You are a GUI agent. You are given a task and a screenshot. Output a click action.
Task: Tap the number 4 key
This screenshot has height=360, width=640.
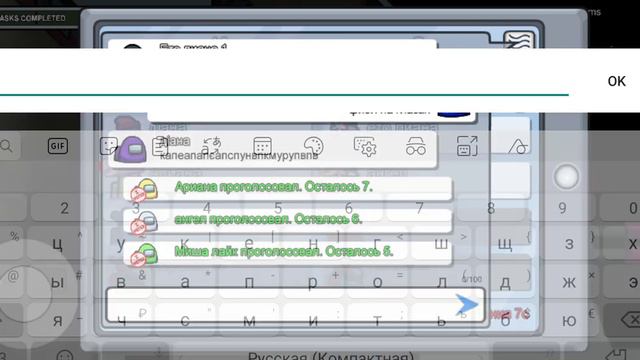pyautogui.click(x=207, y=208)
